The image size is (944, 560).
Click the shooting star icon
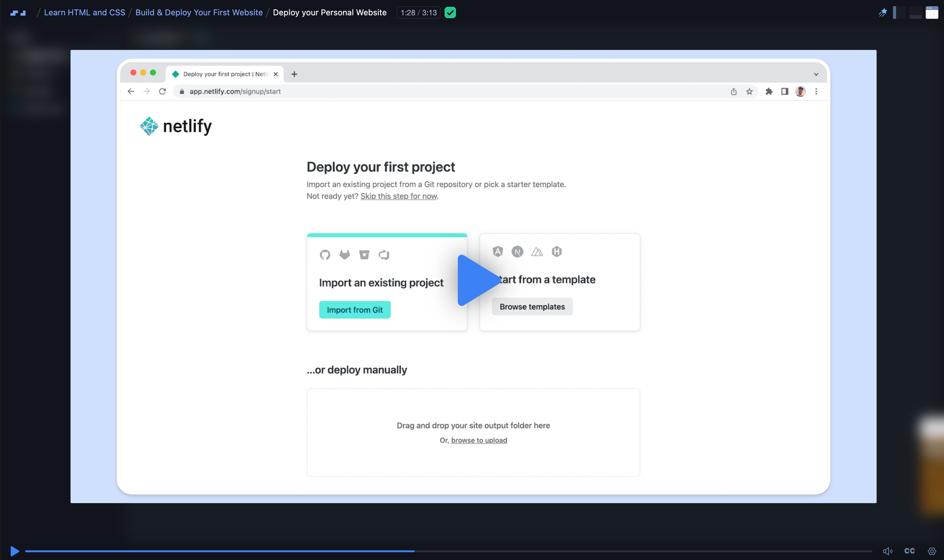[882, 13]
